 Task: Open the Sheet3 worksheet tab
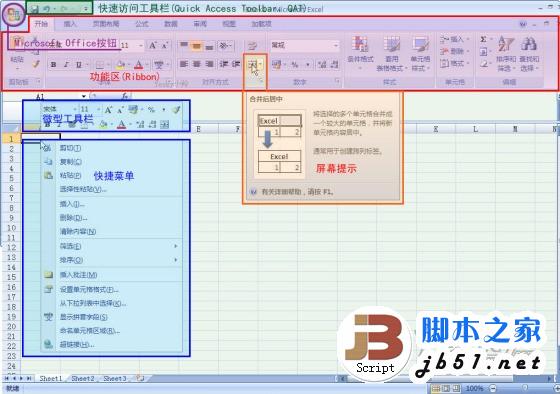coord(115,378)
